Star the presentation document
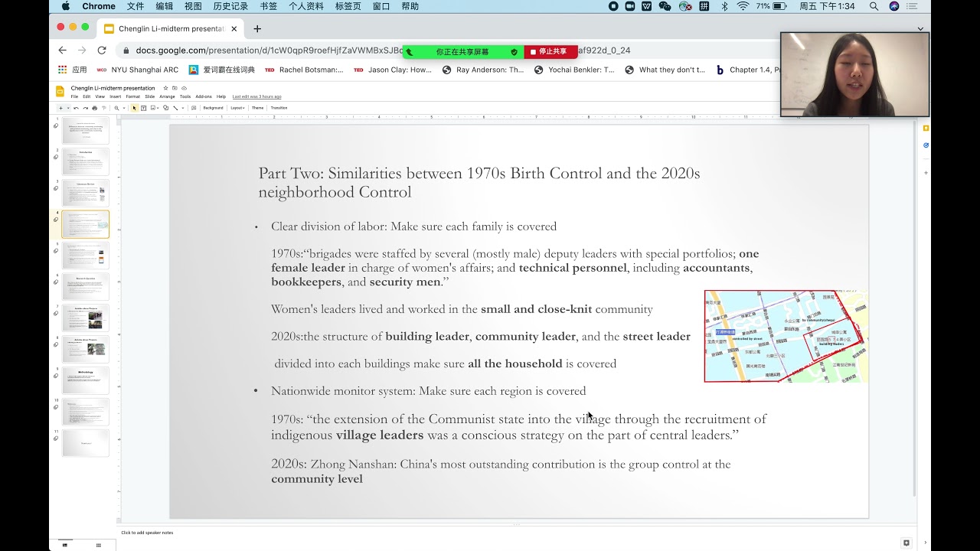Viewport: 980px width, 551px height. [165, 88]
